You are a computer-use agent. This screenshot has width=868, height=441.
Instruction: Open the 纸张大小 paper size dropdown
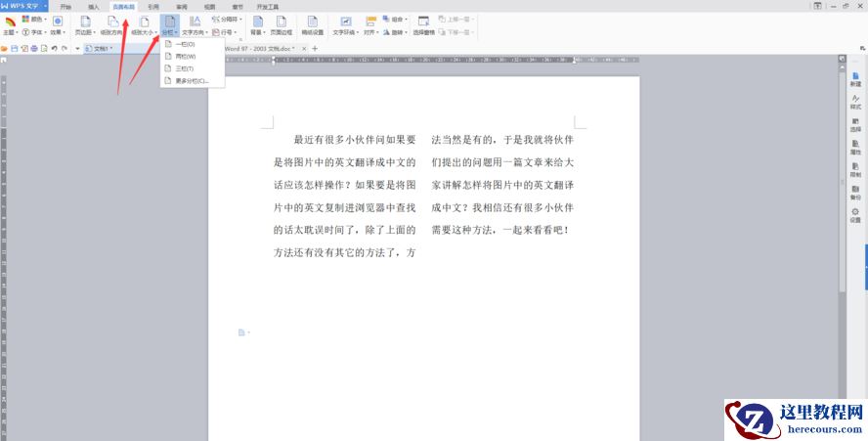144,25
